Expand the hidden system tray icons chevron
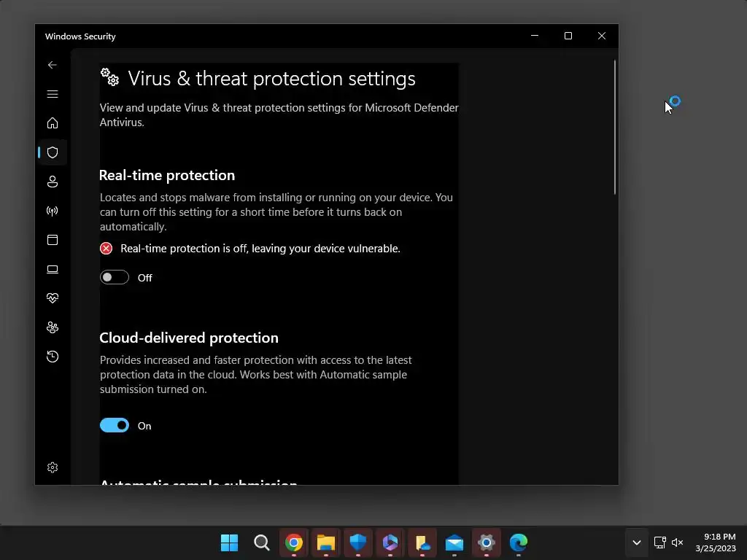747x560 pixels. tap(636, 542)
